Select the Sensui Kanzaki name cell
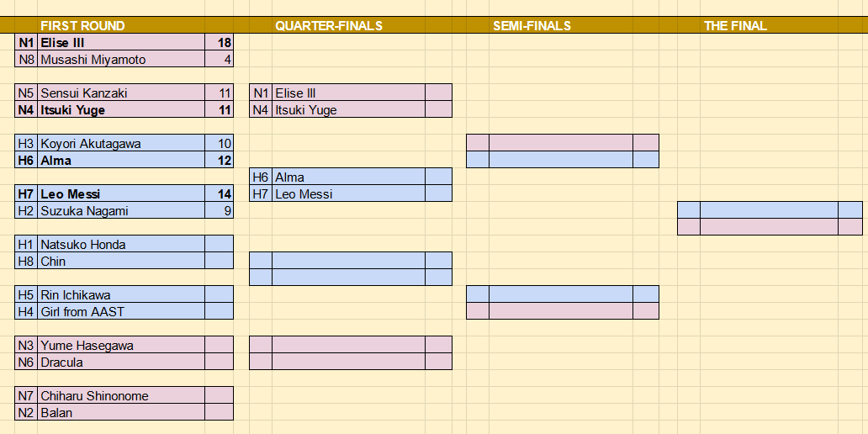 coord(120,93)
